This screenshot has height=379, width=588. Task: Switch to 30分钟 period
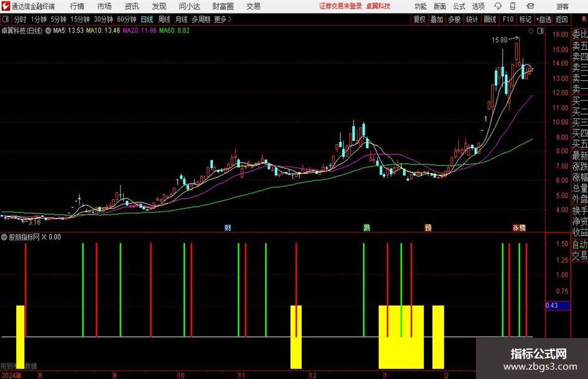click(103, 19)
